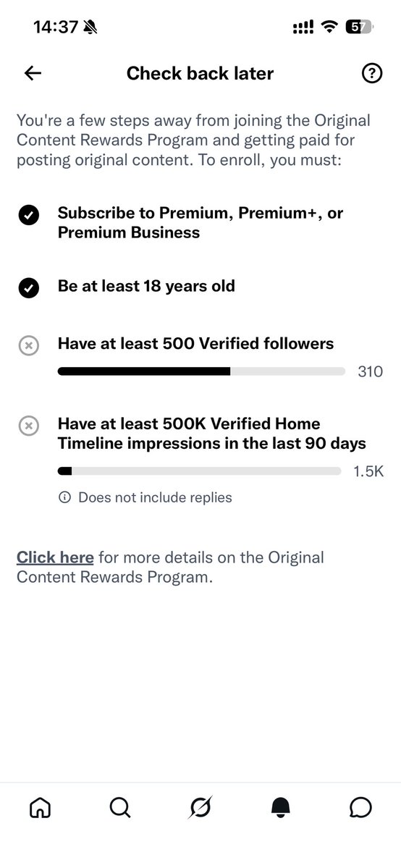Tap the Home Timeline impressions progress bar
The width and height of the screenshot is (401, 868).
coord(199,471)
